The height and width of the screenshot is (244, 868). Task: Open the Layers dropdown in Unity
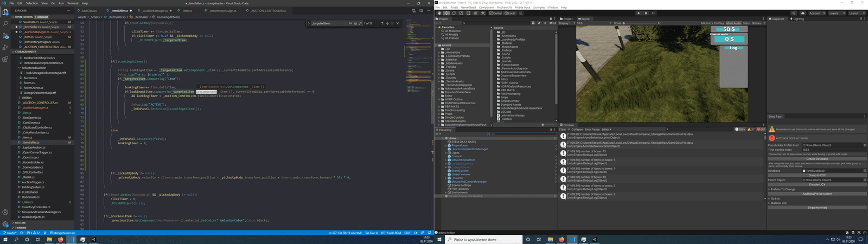[837, 13]
